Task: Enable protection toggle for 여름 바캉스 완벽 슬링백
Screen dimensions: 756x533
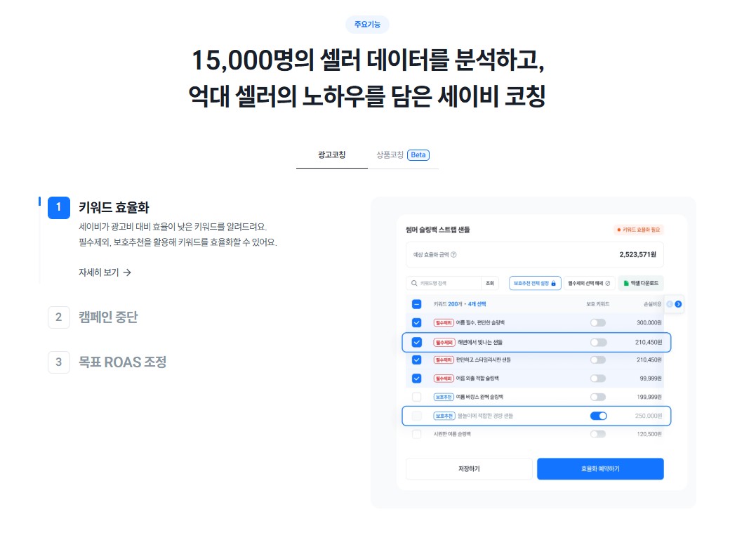Action: click(x=598, y=397)
